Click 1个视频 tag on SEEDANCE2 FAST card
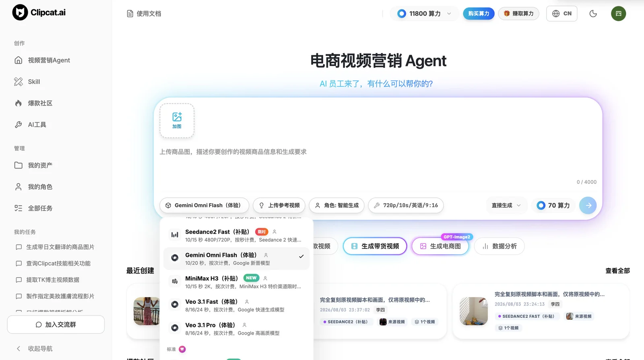The height and width of the screenshot is (360, 644). pyautogui.click(x=508, y=328)
